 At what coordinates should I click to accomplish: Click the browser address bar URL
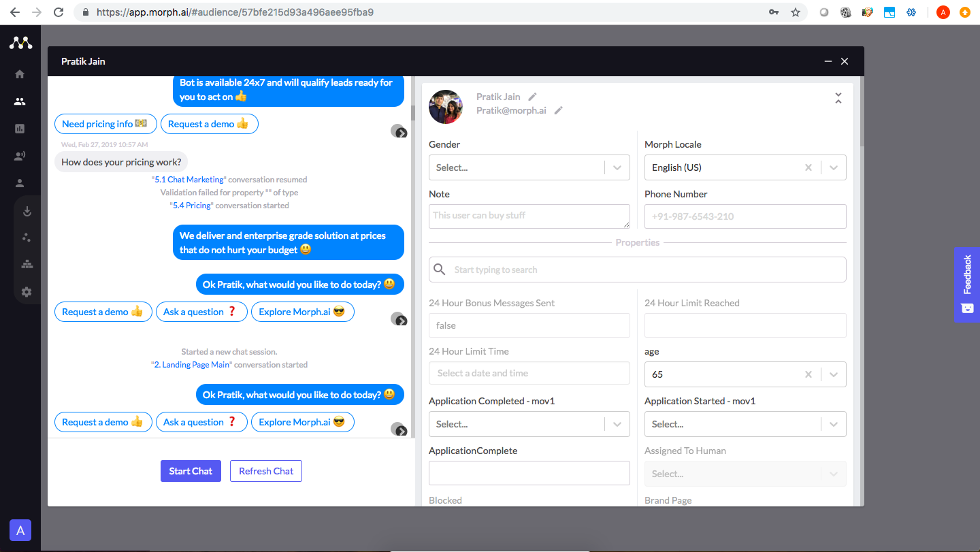(235, 12)
